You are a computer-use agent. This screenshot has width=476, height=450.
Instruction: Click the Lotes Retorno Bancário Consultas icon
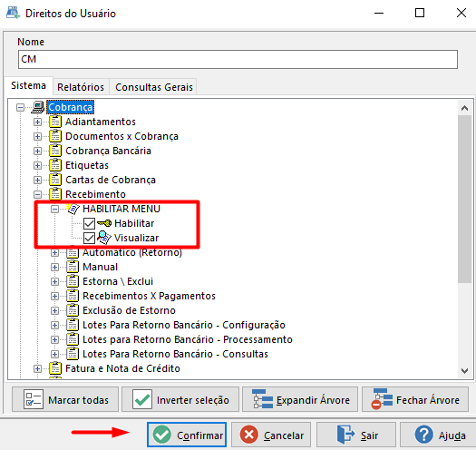pos(73,354)
